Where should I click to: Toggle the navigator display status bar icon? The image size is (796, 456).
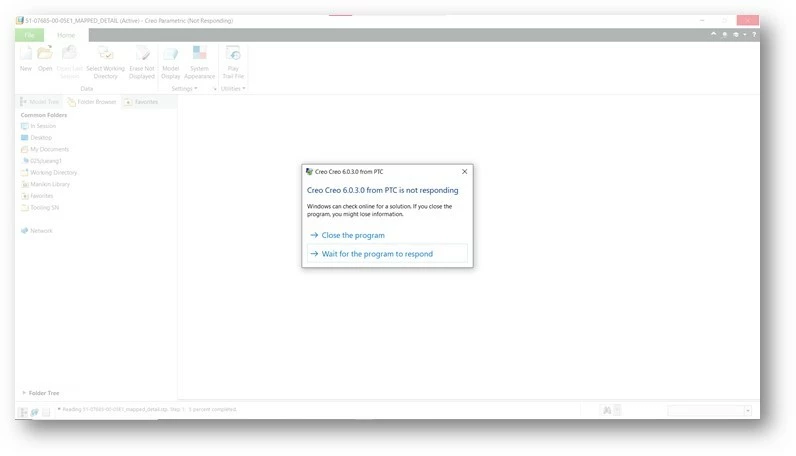coord(23,412)
